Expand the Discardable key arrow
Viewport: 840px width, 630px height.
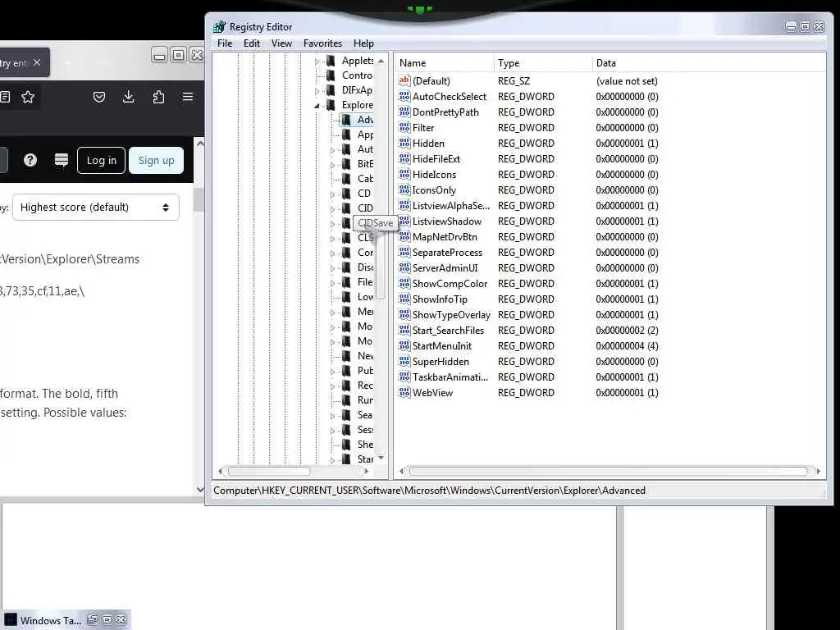(x=332, y=268)
